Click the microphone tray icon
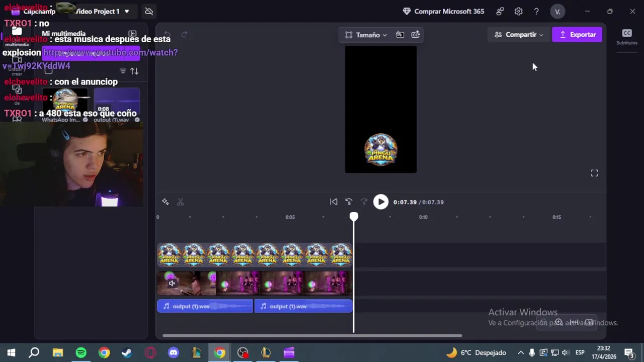The image size is (644, 362). coord(532,352)
